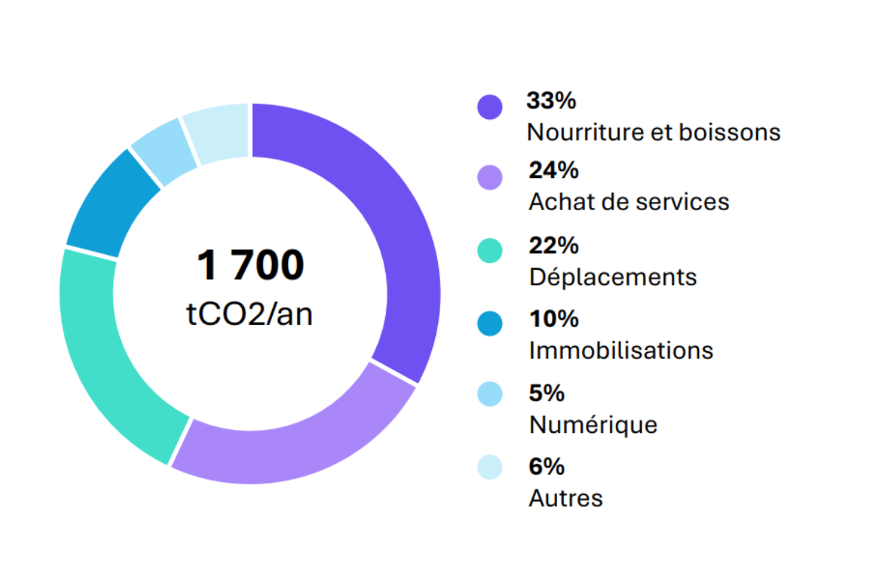Click the "Nourriture et boissons" legend label
This screenshot has width=882, height=588.
point(653,132)
